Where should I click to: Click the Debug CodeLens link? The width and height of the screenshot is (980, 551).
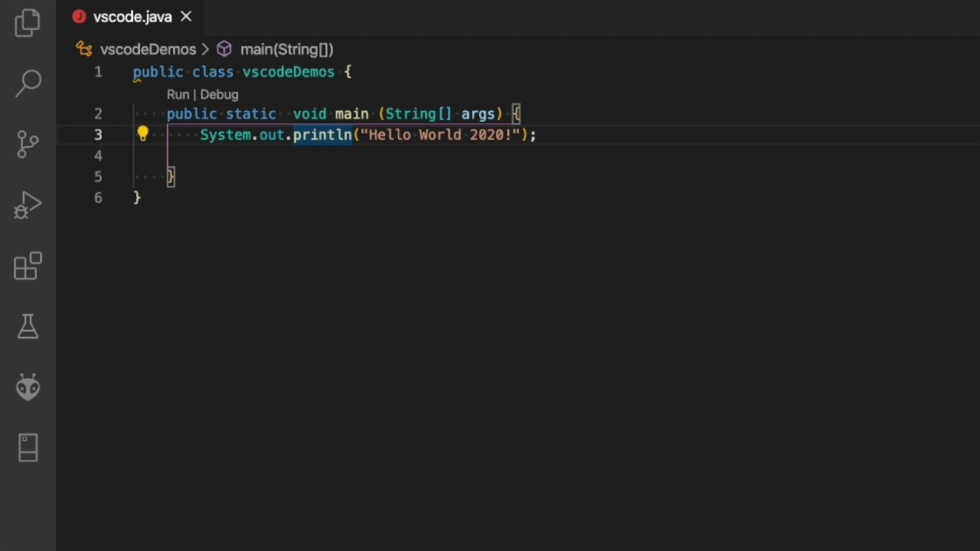coord(219,94)
